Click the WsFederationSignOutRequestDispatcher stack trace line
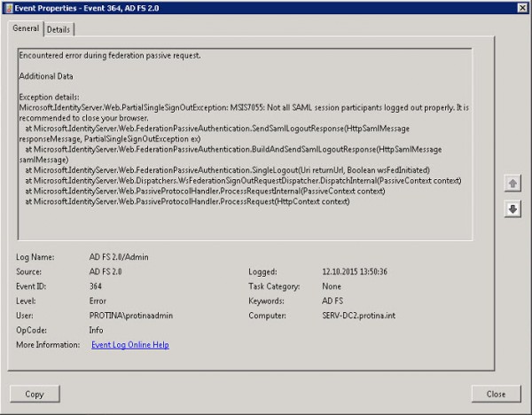Image resolution: width=532 pixels, height=415 pixels. 243,181
